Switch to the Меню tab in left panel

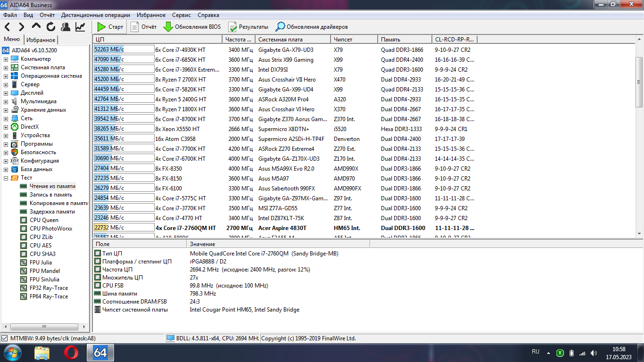click(12, 40)
